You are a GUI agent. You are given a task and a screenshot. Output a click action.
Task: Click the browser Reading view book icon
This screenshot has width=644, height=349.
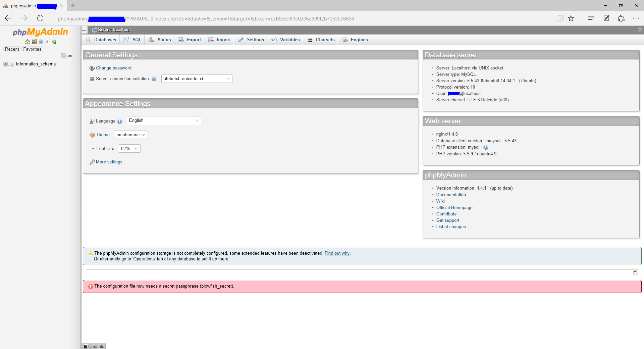(560, 18)
